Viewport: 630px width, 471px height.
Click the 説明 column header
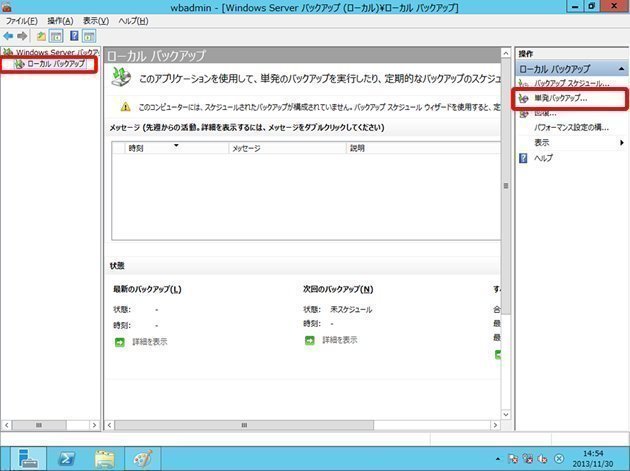point(423,148)
